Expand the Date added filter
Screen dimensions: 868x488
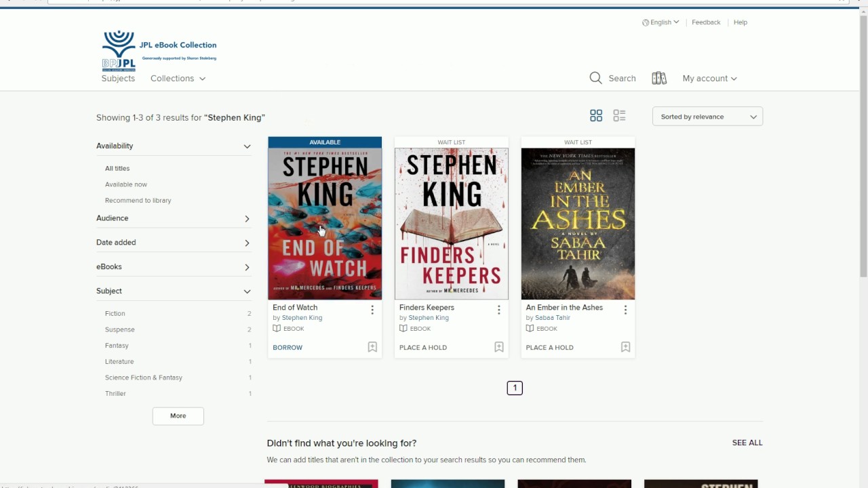[x=174, y=243]
